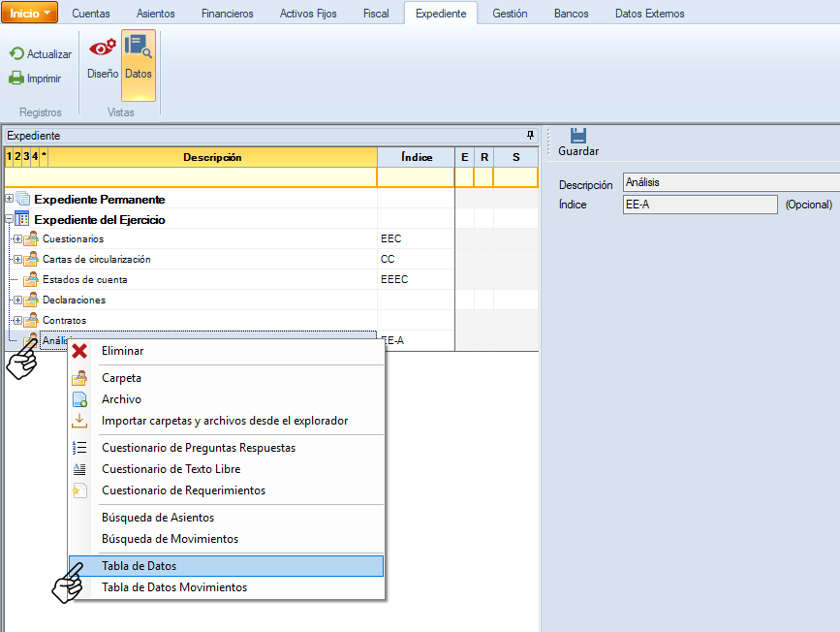Image resolution: width=840 pixels, height=632 pixels.
Task: Click the import folders and files icon
Action: coord(79,421)
